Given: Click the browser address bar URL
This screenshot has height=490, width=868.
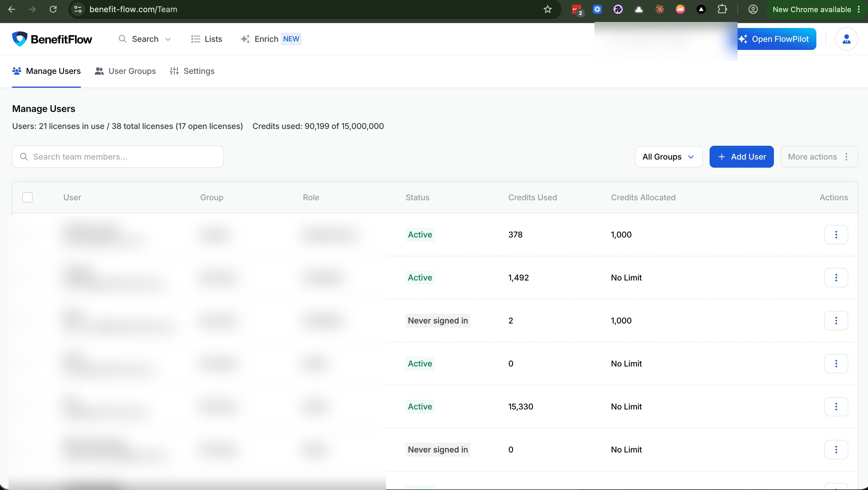Looking at the screenshot, I should click(133, 10).
